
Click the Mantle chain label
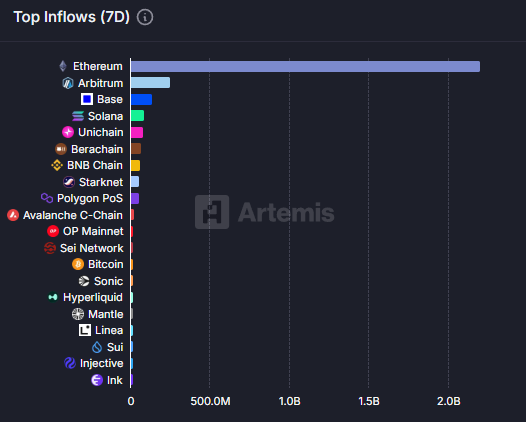[106, 314]
